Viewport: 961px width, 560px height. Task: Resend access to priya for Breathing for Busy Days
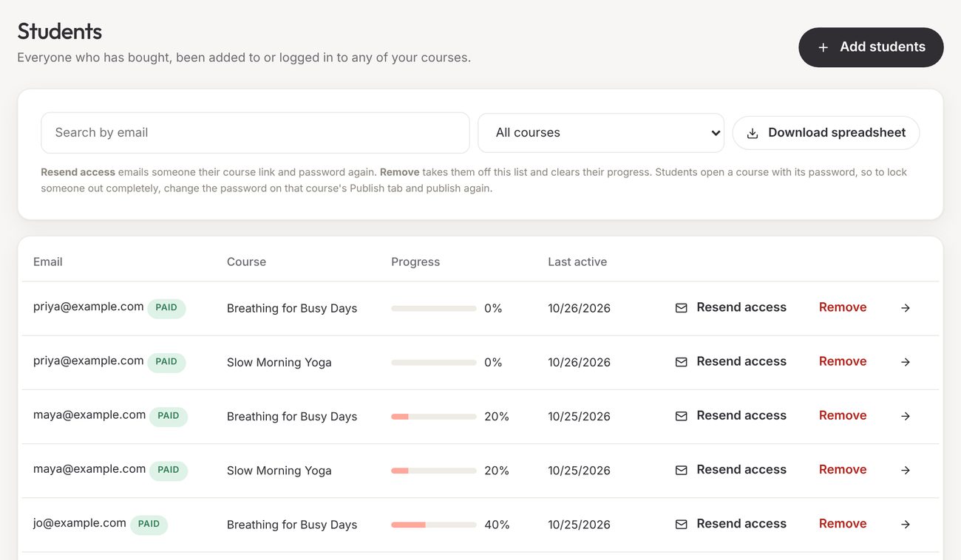point(731,307)
